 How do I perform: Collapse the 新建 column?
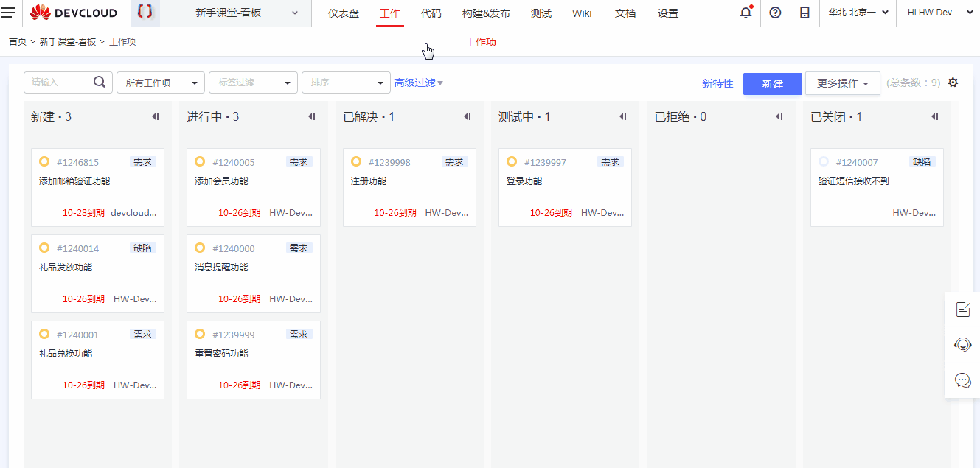tap(155, 116)
